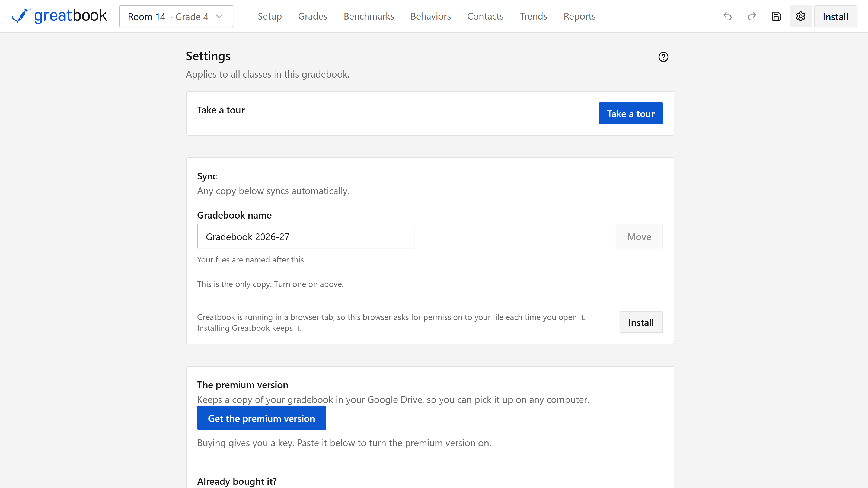This screenshot has height=488, width=868.
Task: Start the blue Take a tour button
Action: pos(630,114)
